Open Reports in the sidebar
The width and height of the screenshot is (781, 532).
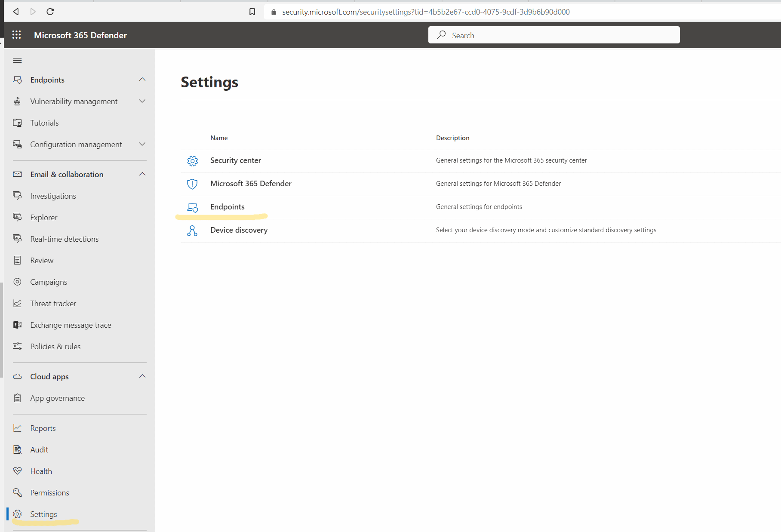click(x=43, y=428)
